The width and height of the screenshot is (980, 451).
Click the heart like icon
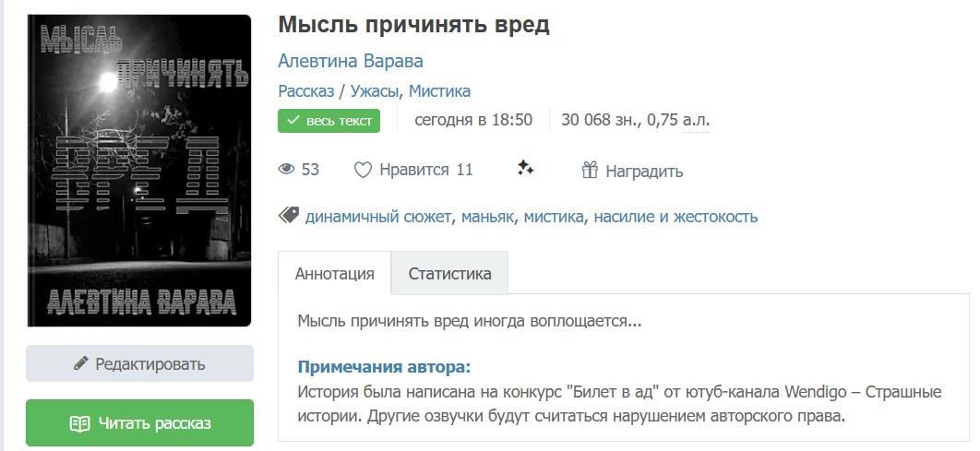363,170
